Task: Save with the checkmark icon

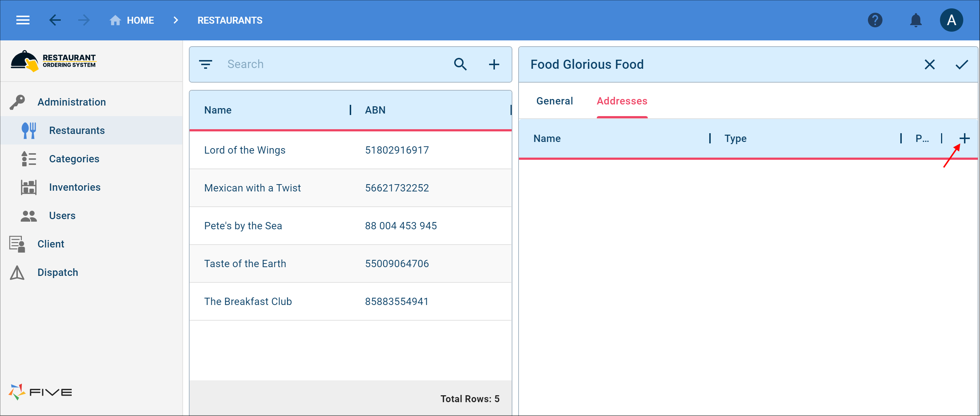Action: point(961,65)
